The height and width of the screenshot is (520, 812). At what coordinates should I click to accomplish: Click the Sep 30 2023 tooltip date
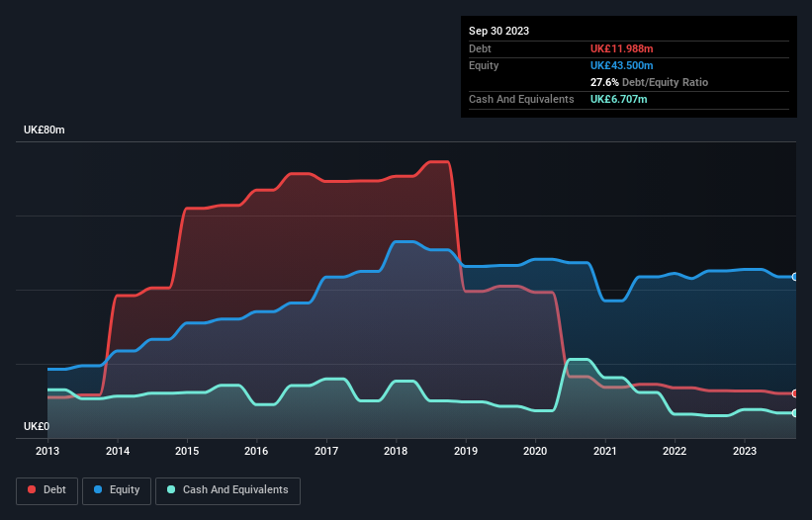pyautogui.click(x=498, y=31)
